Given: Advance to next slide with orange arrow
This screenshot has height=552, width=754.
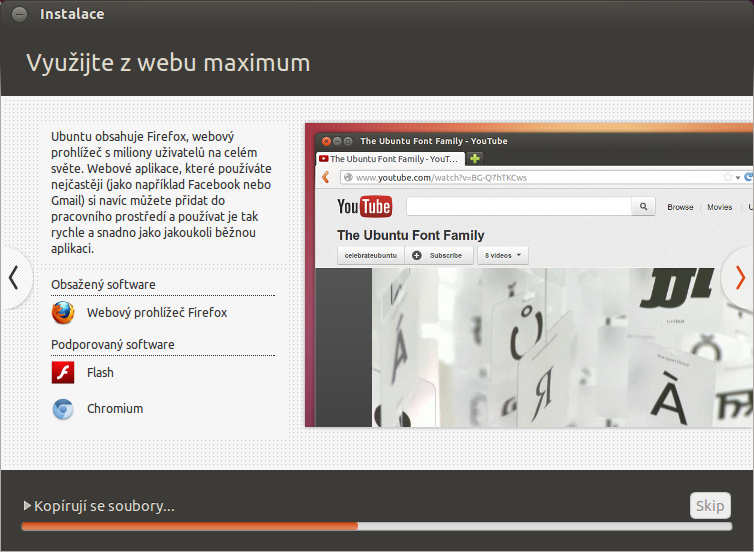Looking at the screenshot, I should coord(740,277).
